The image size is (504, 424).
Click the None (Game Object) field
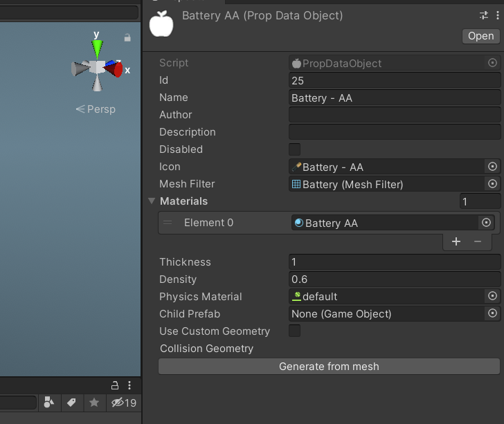[x=386, y=314]
